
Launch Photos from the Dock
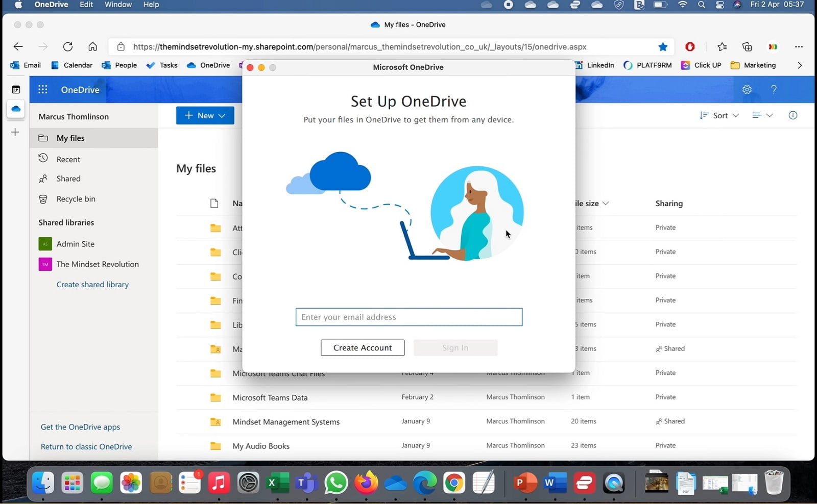pyautogui.click(x=131, y=483)
